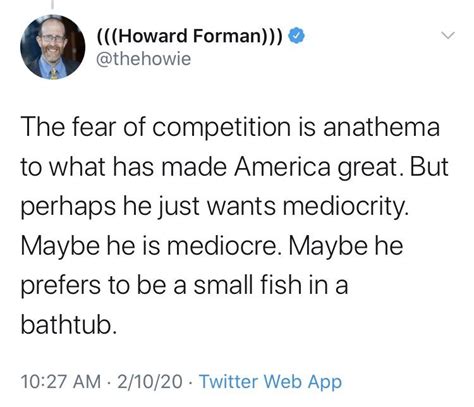The height and width of the screenshot is (407, 474).
Task: Open the (((Howard Forman))) display name
Action: click(189, 36)
